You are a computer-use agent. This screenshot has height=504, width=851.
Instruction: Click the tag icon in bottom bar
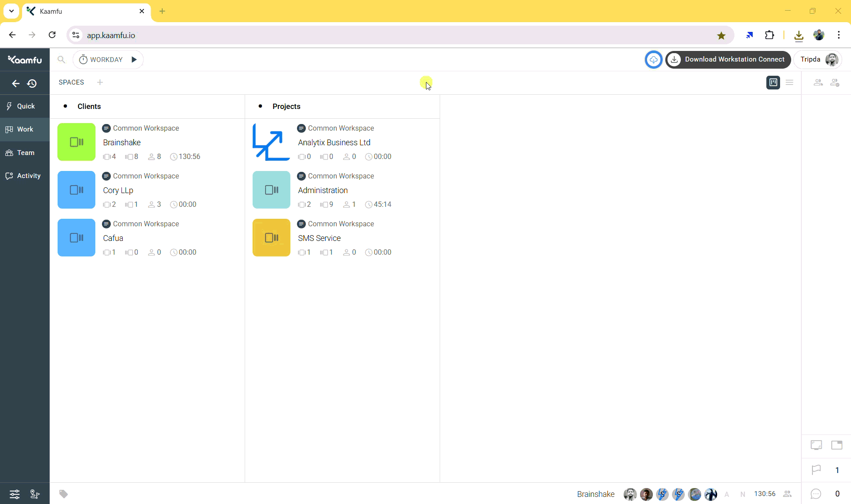[63, 494]
